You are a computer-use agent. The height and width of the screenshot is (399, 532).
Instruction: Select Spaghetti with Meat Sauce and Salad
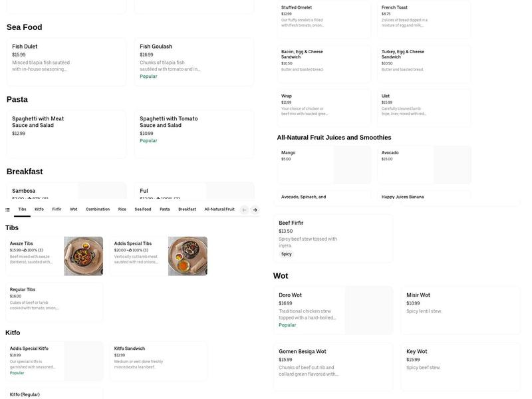click(66, 134)
